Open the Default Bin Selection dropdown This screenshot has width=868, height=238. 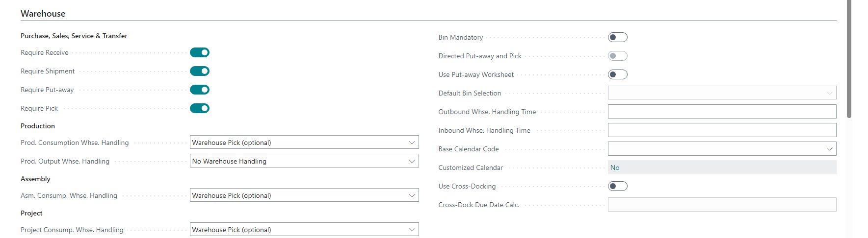click(x=722, y=93)
